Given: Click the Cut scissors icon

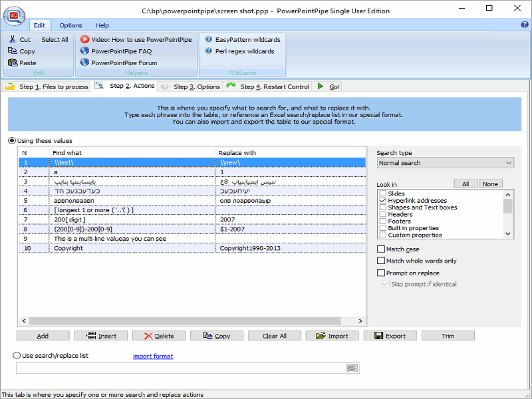Looking at the screenshot, I should (12, 40).
